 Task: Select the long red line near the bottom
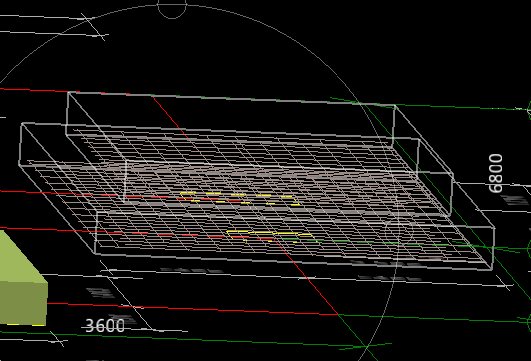click(191, 309)
